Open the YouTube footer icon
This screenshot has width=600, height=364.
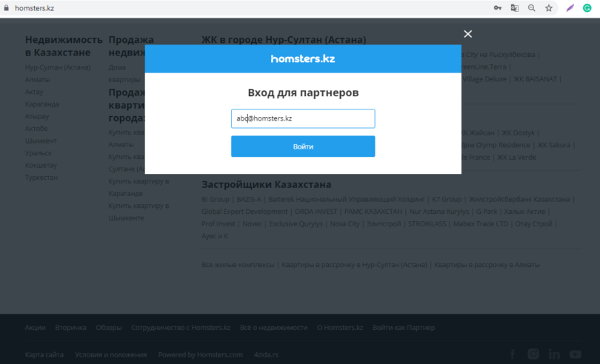pos(576,354)
